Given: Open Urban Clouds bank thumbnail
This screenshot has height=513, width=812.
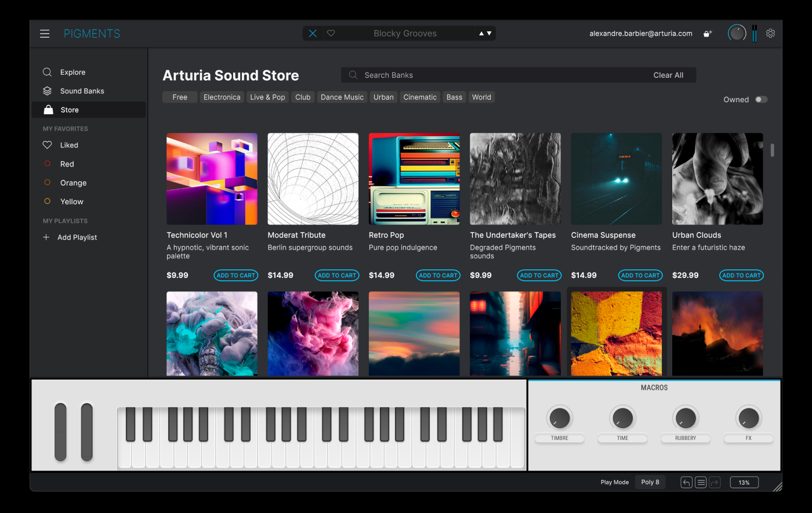Looking at the screenshot, I should (717, 179).
